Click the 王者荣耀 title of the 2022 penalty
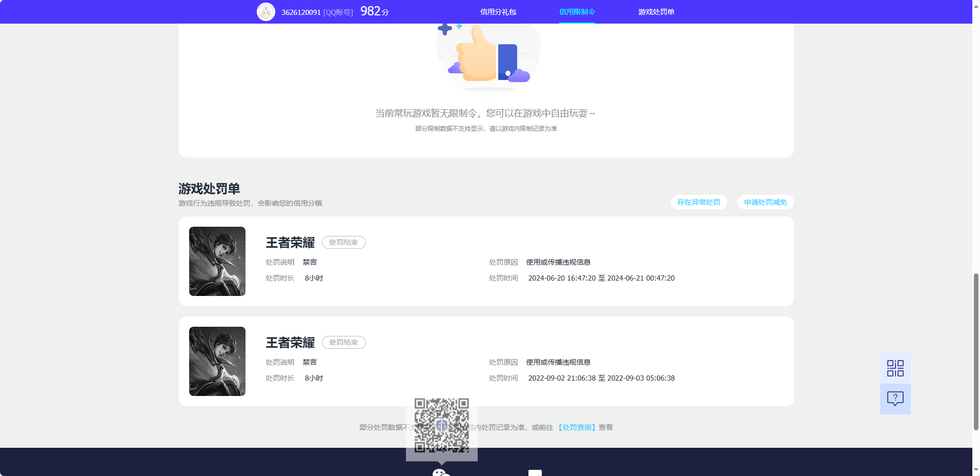980x476 pixels. click(290, 343)
